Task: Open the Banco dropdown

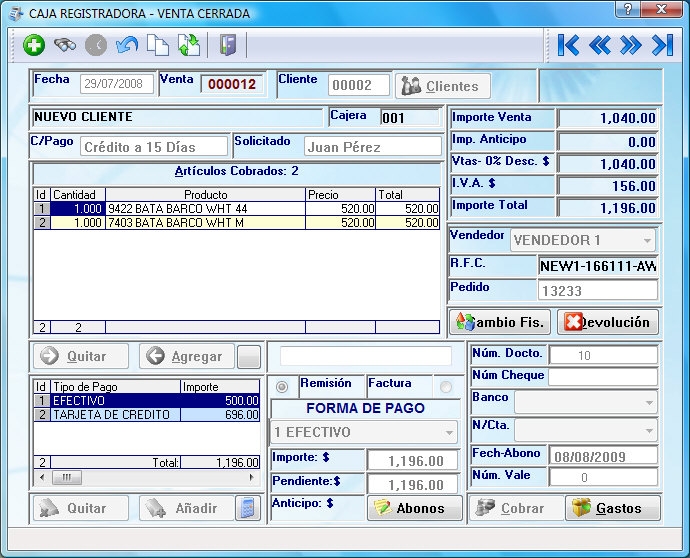Action: (x=649, y=403)
